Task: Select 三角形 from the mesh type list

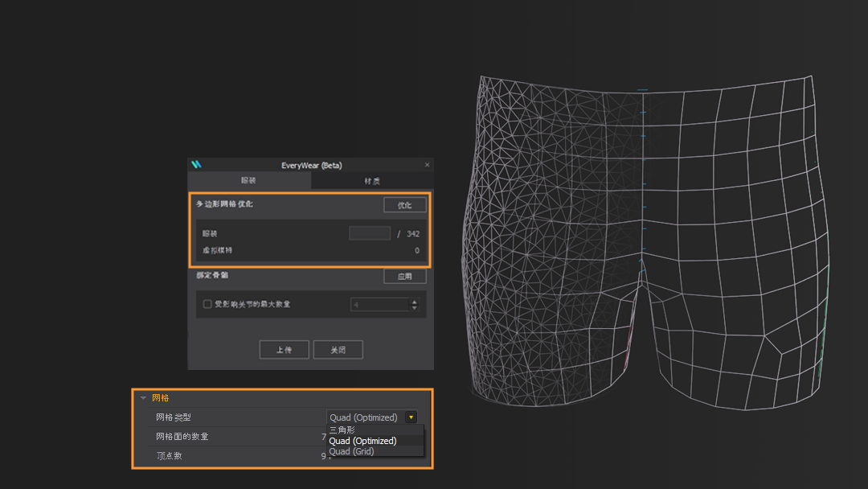Action: tap(341, 429)
